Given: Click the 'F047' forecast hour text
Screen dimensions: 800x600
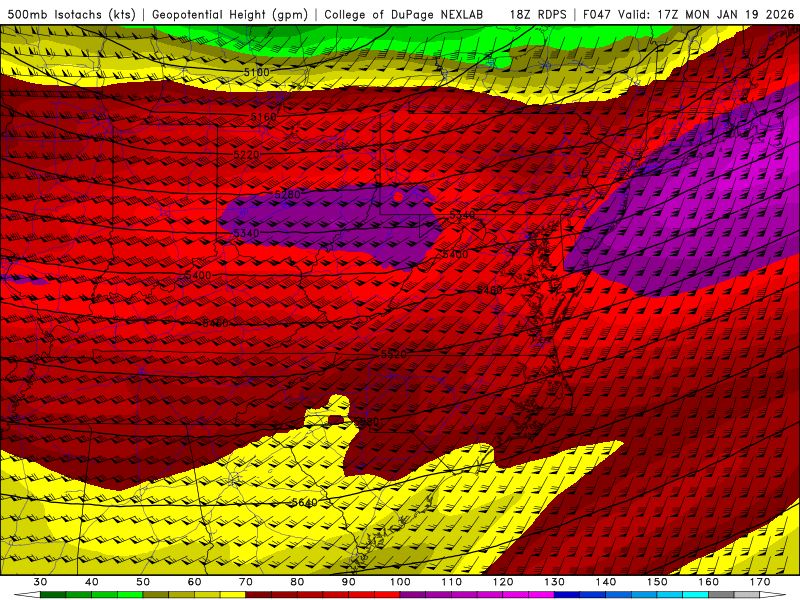Looking at the screenshot, I should 597,15.
